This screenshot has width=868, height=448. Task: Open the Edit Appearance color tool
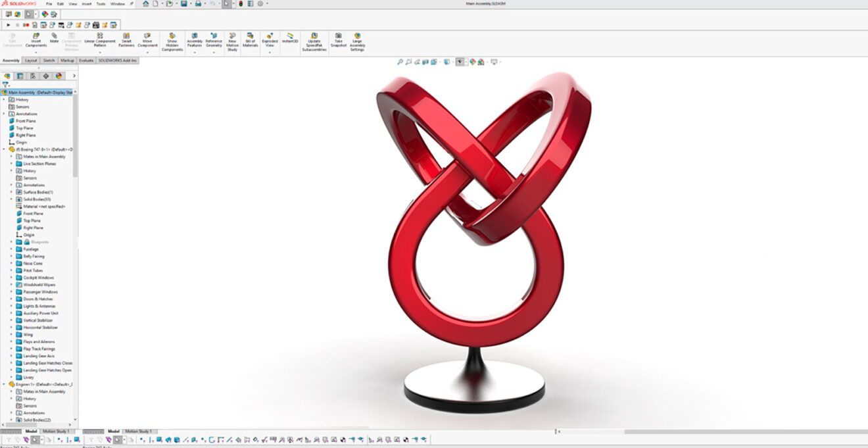pyautogui.click(x=471, y=61)
